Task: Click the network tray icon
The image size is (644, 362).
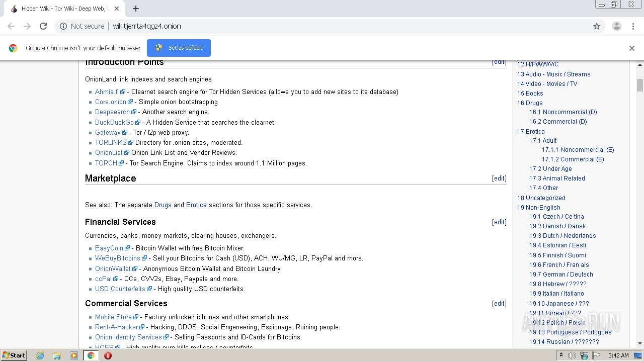Action: coord(584,355)
